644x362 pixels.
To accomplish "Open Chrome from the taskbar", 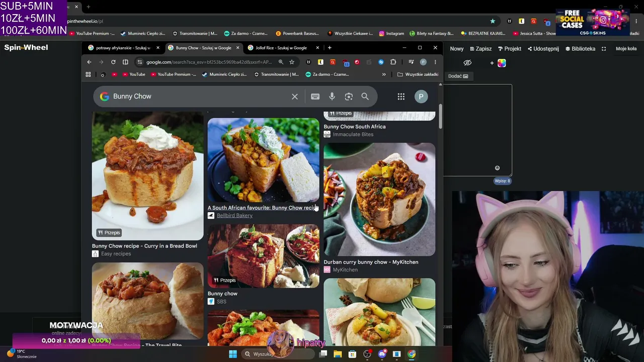I will click(412, 354).
